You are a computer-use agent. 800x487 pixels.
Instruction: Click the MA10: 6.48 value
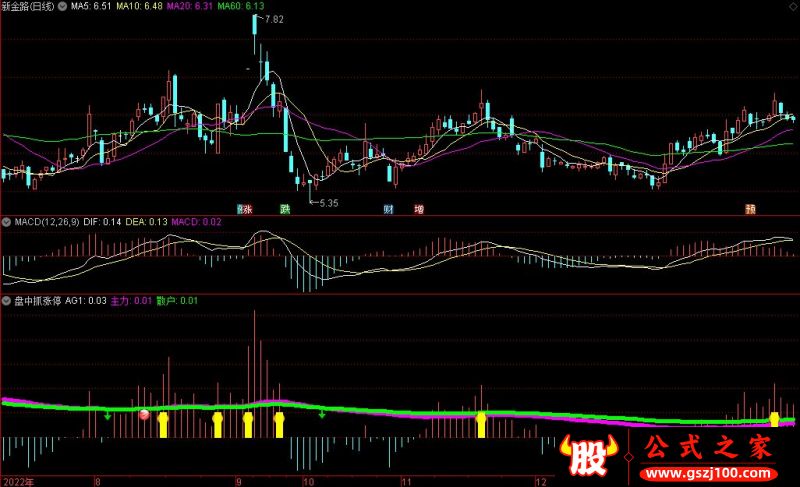point(139,6)
